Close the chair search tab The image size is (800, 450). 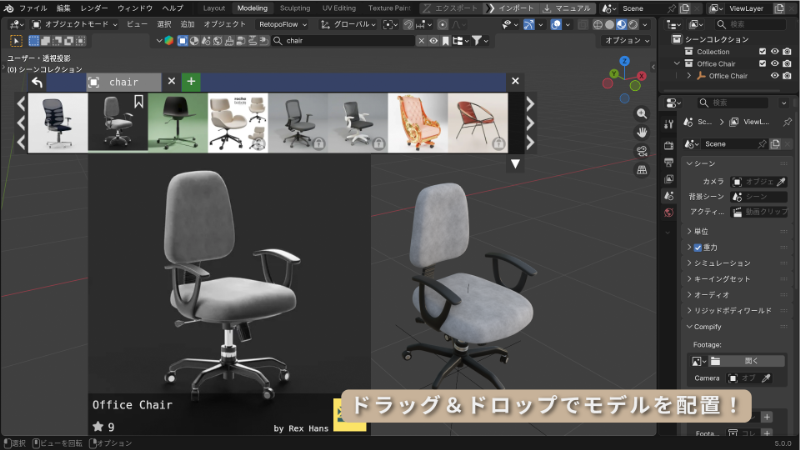pyautogui.click(x=171, y=81)
